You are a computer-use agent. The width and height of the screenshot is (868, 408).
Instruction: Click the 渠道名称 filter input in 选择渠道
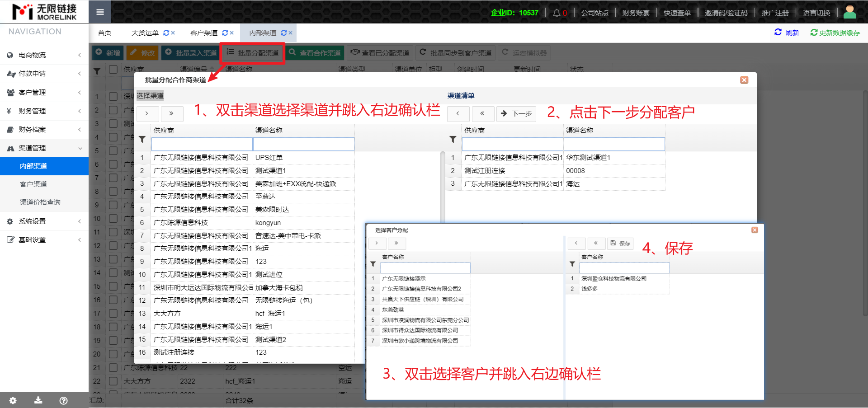(x=303, y=144)
